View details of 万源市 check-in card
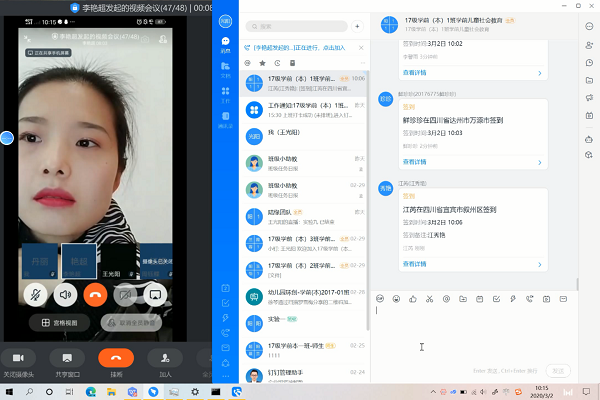The image size is (600, 400). click(414, 162)
